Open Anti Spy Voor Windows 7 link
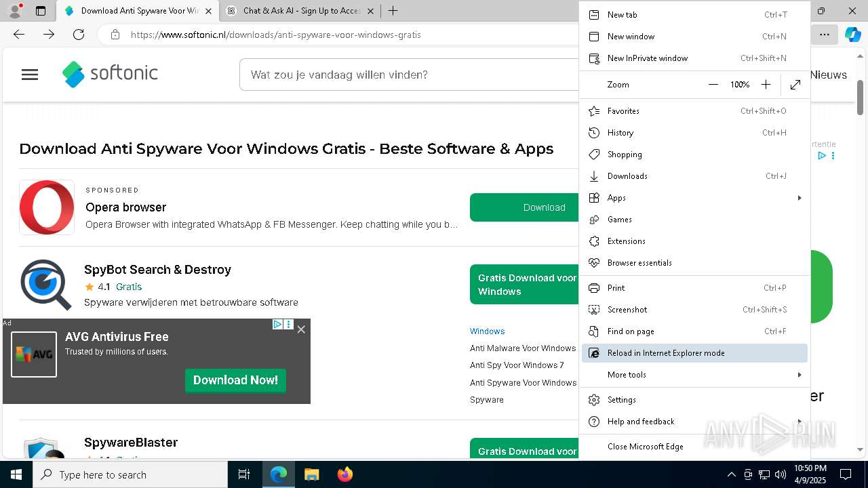 click(x=517, y=365)
